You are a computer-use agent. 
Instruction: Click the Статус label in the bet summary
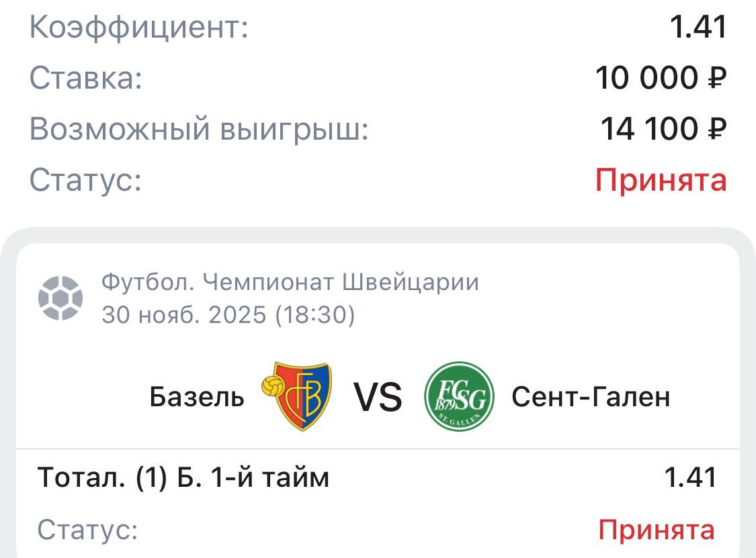[85, 180]
